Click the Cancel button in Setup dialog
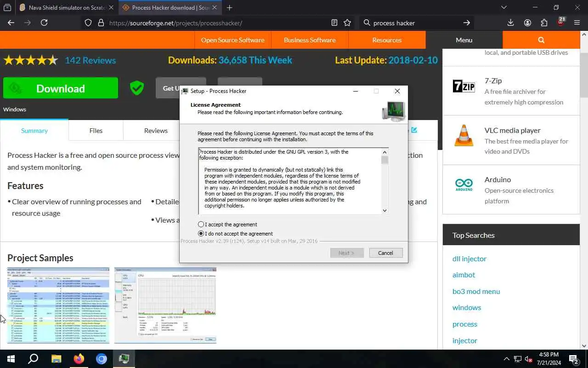This screenshot has width=588, height=368. (x=385, y=253)
